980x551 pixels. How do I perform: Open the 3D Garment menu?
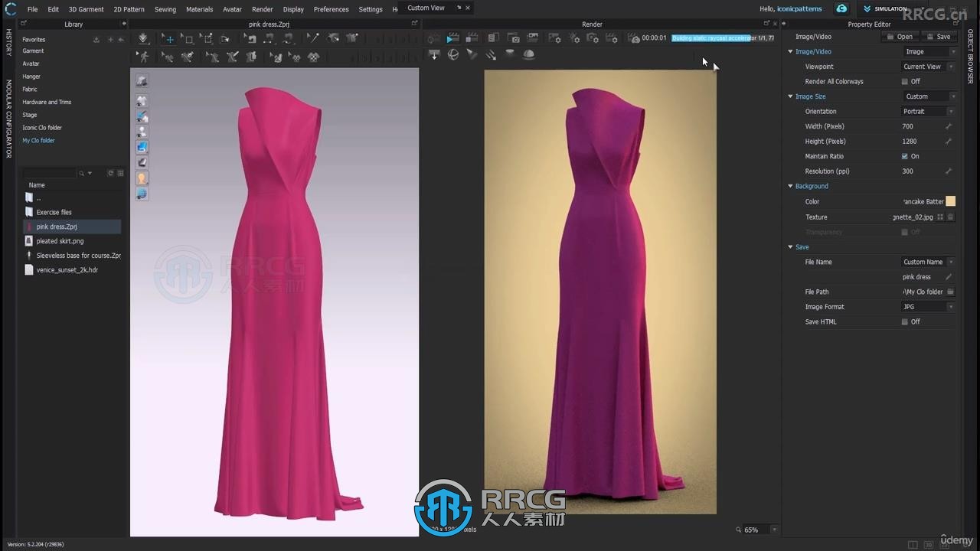pos(86,9)
